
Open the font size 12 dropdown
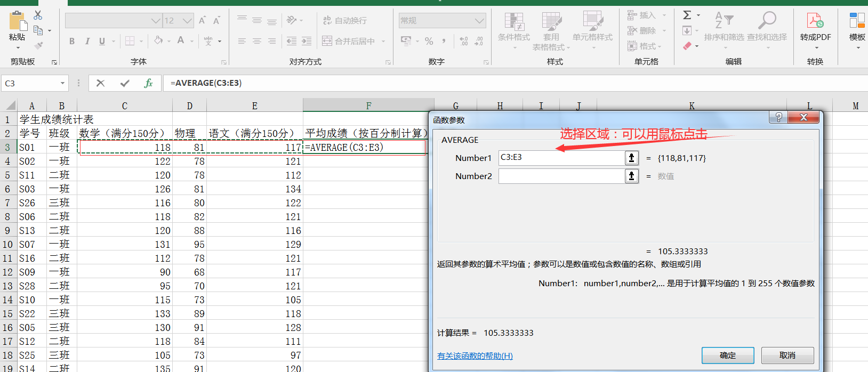point(187,21)
